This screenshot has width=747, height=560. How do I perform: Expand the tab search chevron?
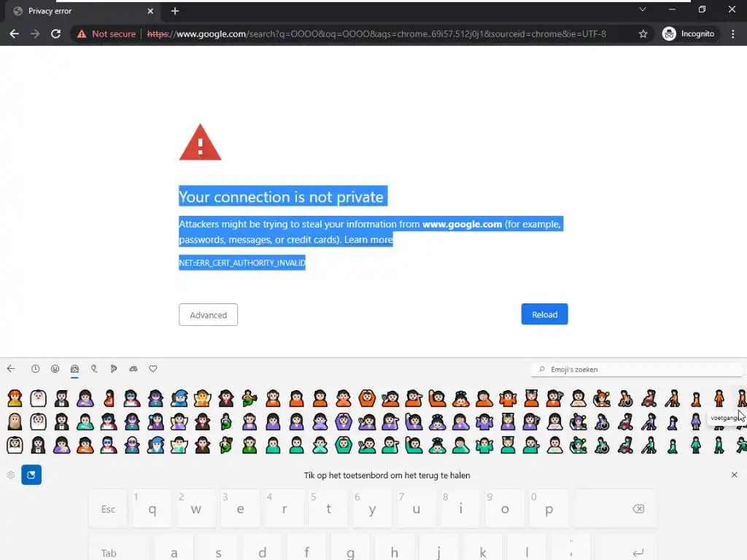(x=642, y=9)
